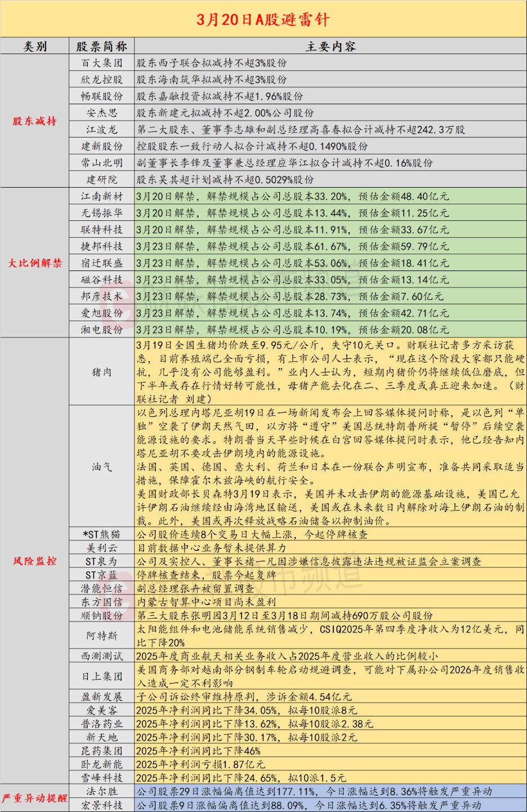
Task: Click the 类别 header cell
Action: pyautogui.click(x=35, y=46)
